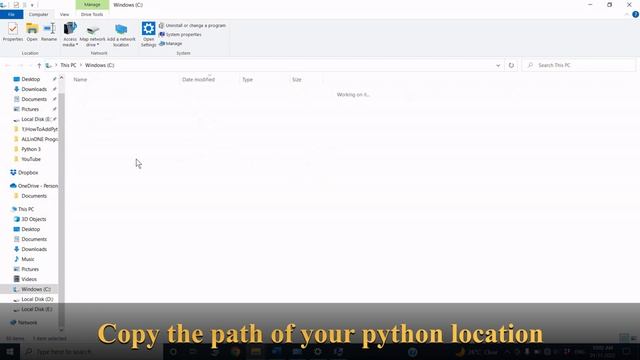The height and width of the screenshot is (360, 640).
Task: Select Local Disk (D:) in the navigation pane
Action: 37,299
